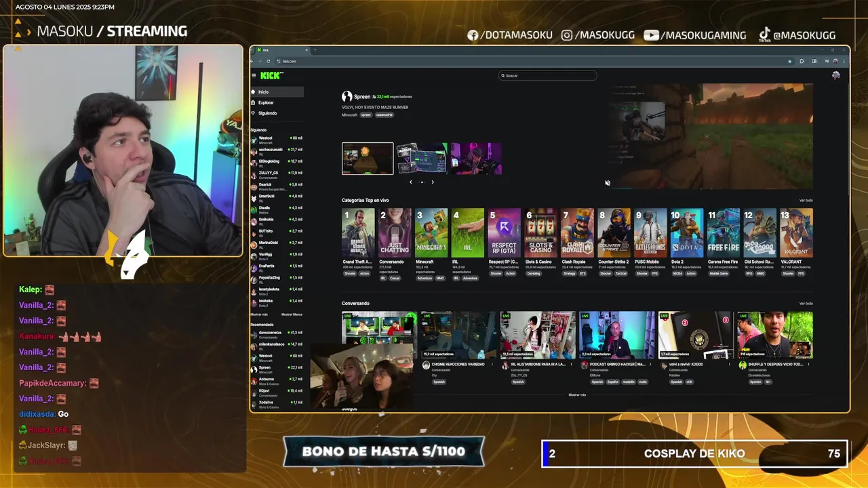Go to Inicio in the sidebar

click(x=277, y=91)
